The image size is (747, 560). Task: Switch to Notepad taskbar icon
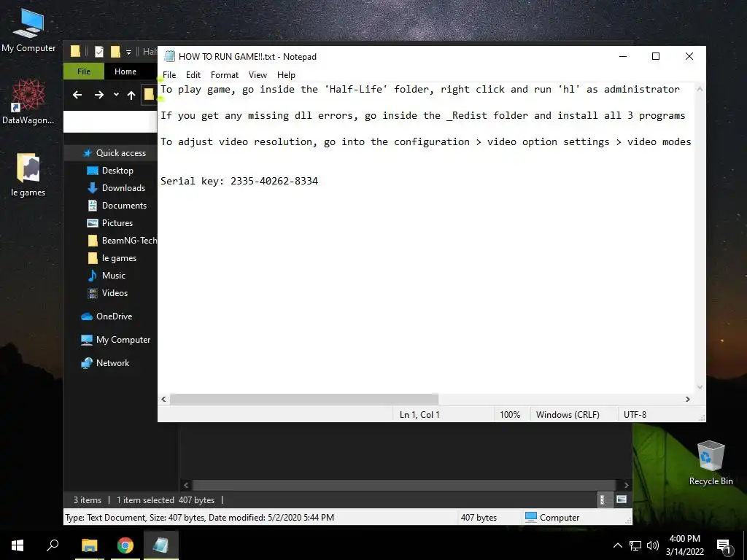tap(160, 545)
